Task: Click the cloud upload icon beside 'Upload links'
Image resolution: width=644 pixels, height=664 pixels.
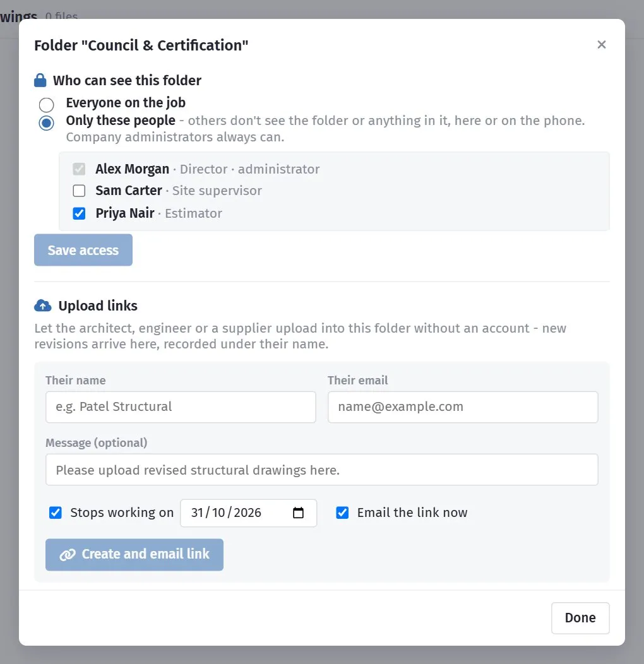Action: (x=43, y=305)
